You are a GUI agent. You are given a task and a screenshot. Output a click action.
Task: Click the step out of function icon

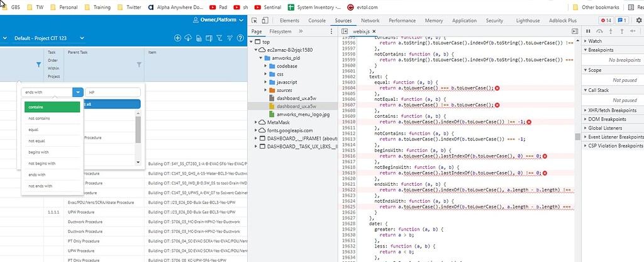(622, 31)
